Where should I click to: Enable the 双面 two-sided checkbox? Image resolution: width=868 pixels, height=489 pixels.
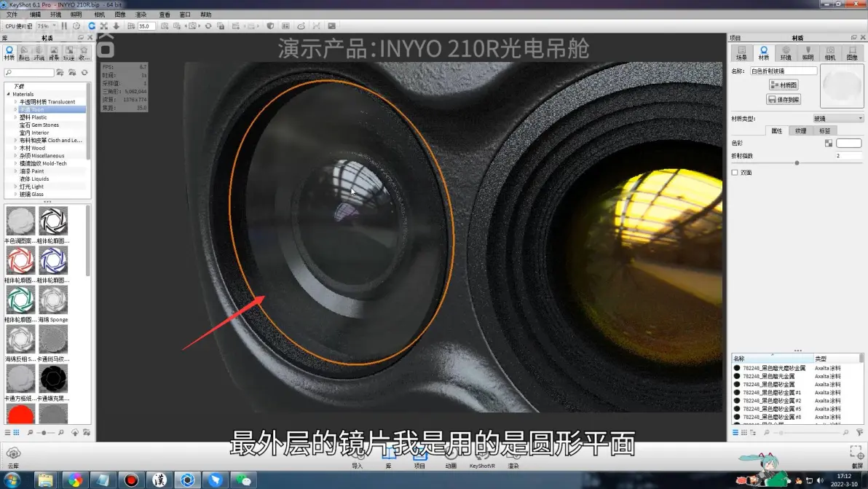(735, 172)
